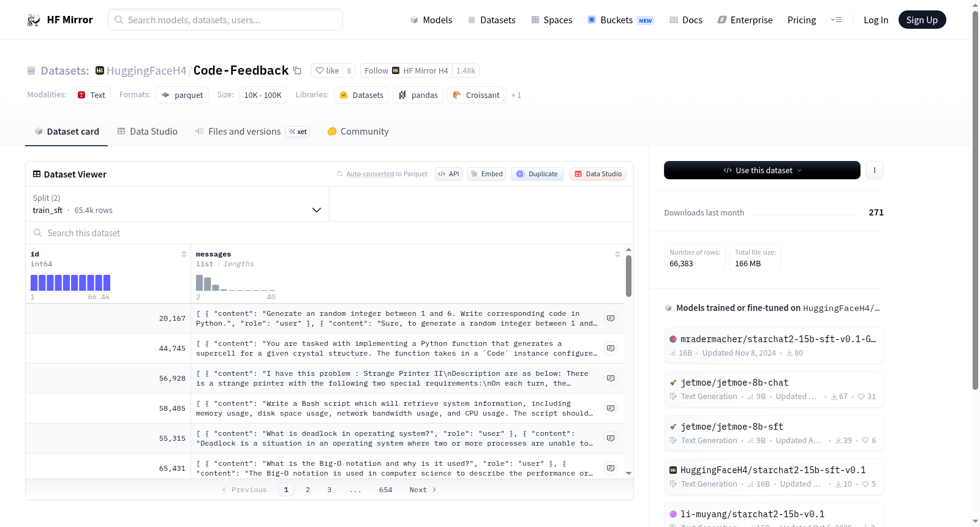Open row 65,431 conversation expand icon
The width and height of the screenshot is (980, 527).
point(611,468)
